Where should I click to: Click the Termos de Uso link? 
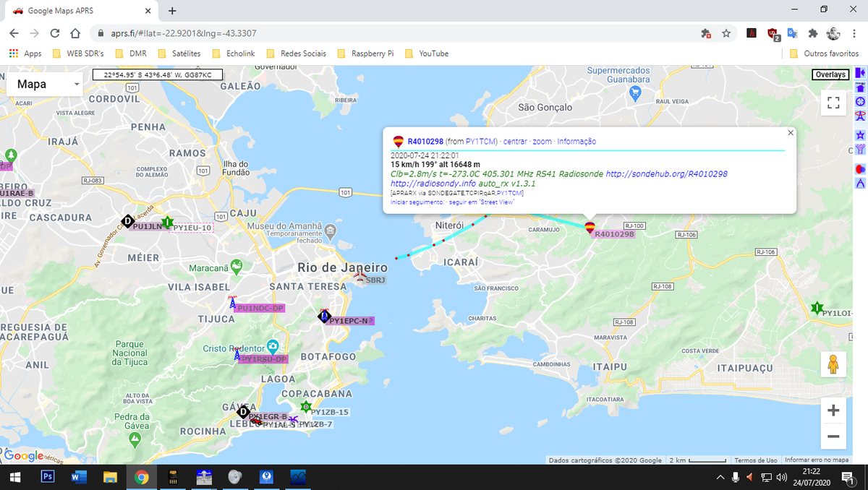(756, 460)
